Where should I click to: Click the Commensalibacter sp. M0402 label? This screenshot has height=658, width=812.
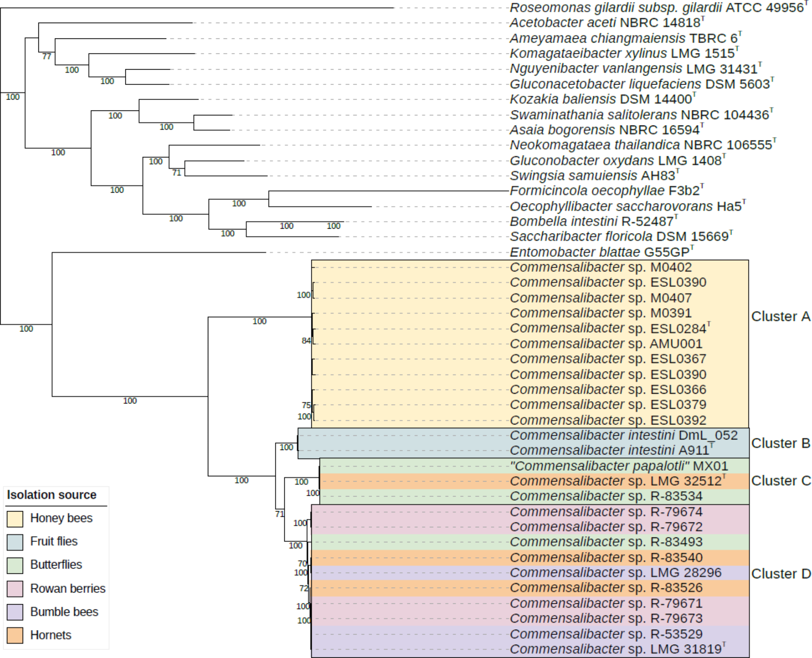601,267
